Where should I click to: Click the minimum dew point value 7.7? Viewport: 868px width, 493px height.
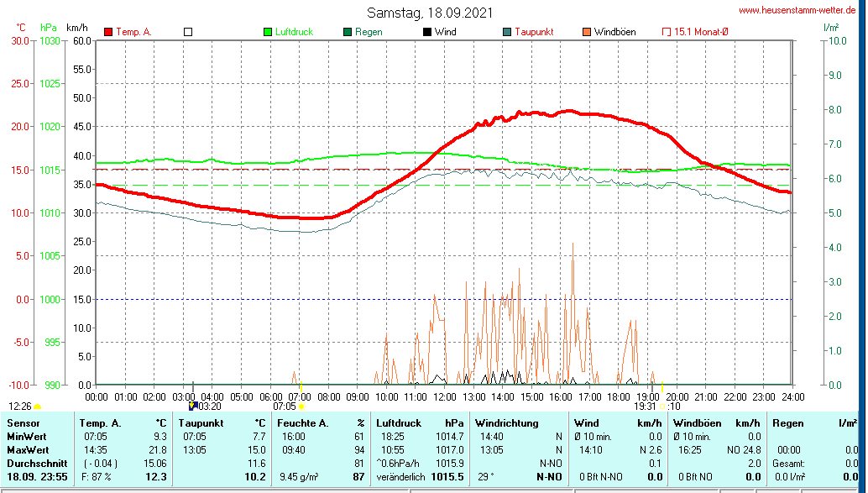pos(259,437)
